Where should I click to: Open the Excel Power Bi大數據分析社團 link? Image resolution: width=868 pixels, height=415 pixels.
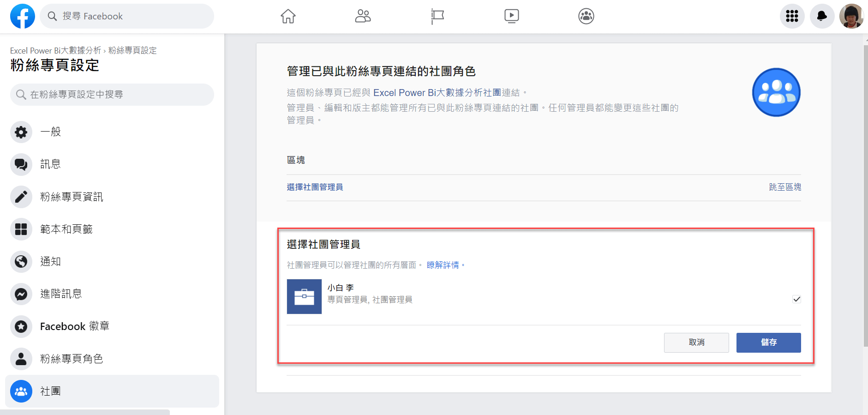pos(437,93)
